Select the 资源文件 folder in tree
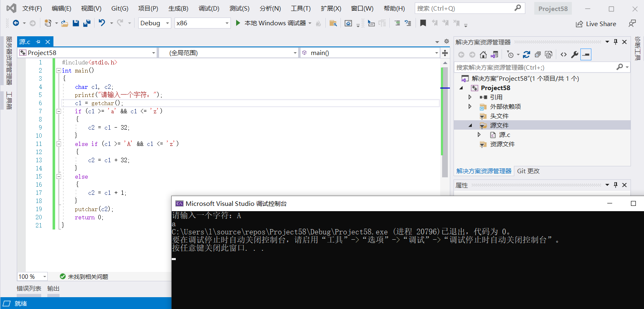Viewport: 644px width, 309px height. (x=502, y=144)
